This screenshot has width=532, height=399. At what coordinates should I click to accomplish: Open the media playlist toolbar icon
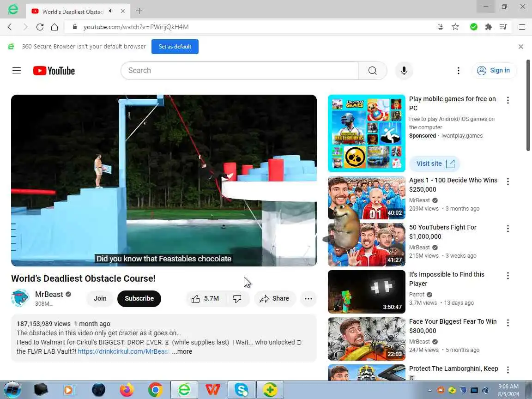pos(503,27)
